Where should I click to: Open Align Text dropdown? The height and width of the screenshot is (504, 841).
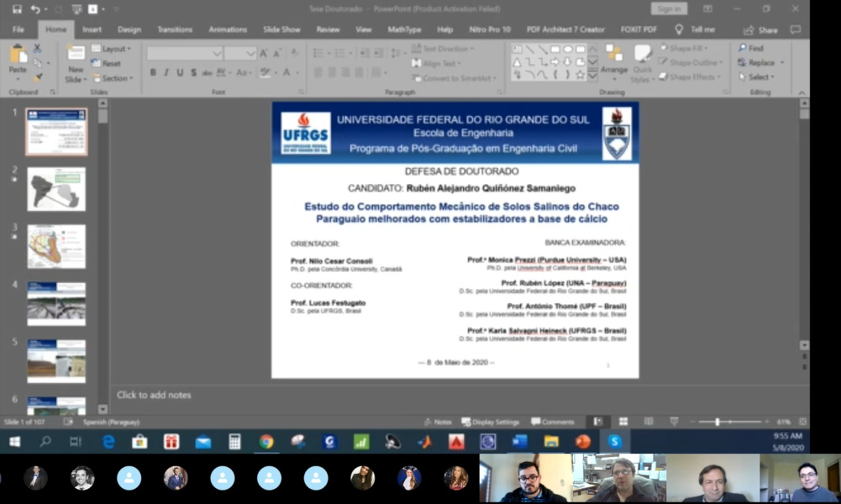coord(437,64)
